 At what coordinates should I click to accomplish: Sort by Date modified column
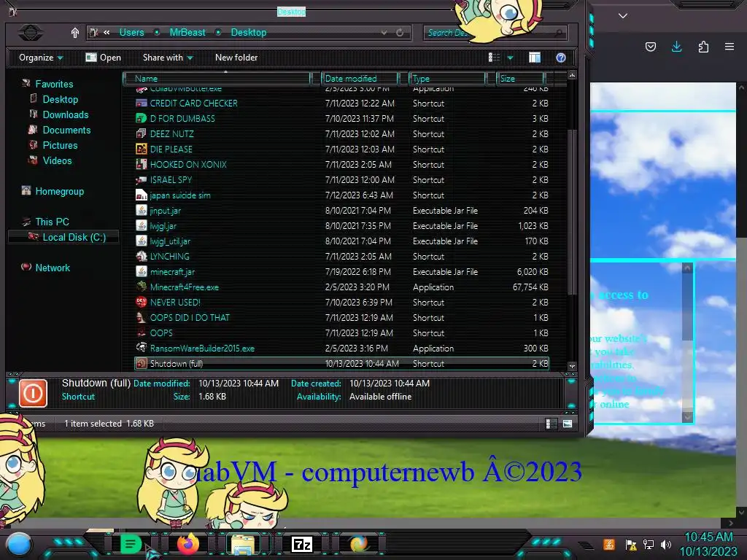(x=360, y=78)
